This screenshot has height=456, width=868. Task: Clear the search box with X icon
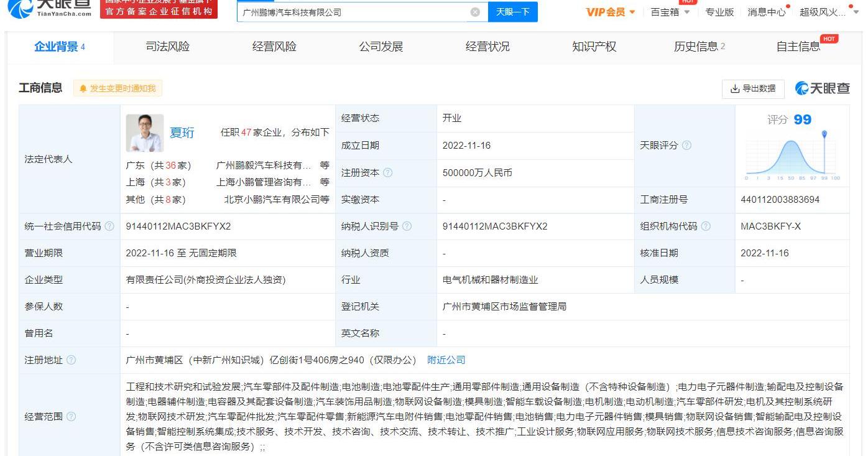point(475,12)
